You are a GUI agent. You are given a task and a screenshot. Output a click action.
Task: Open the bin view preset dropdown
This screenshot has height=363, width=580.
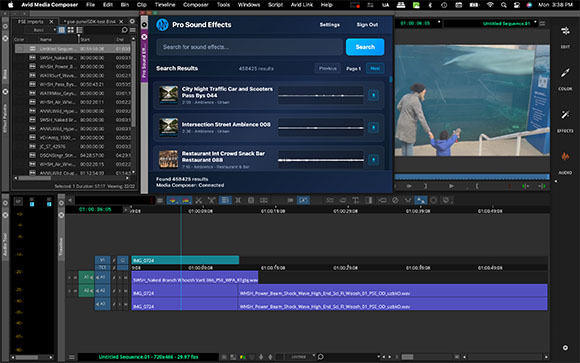[x=41, y=30]
